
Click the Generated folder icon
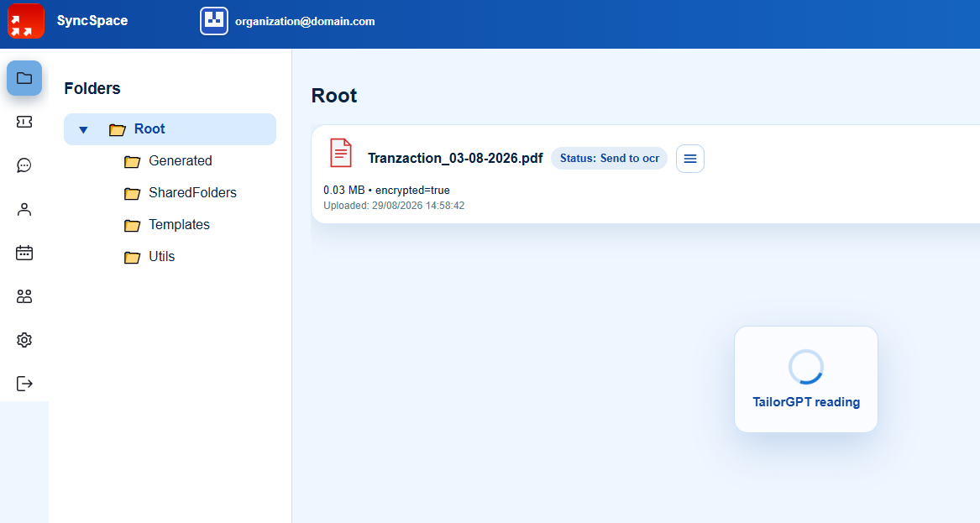point(132,162)
